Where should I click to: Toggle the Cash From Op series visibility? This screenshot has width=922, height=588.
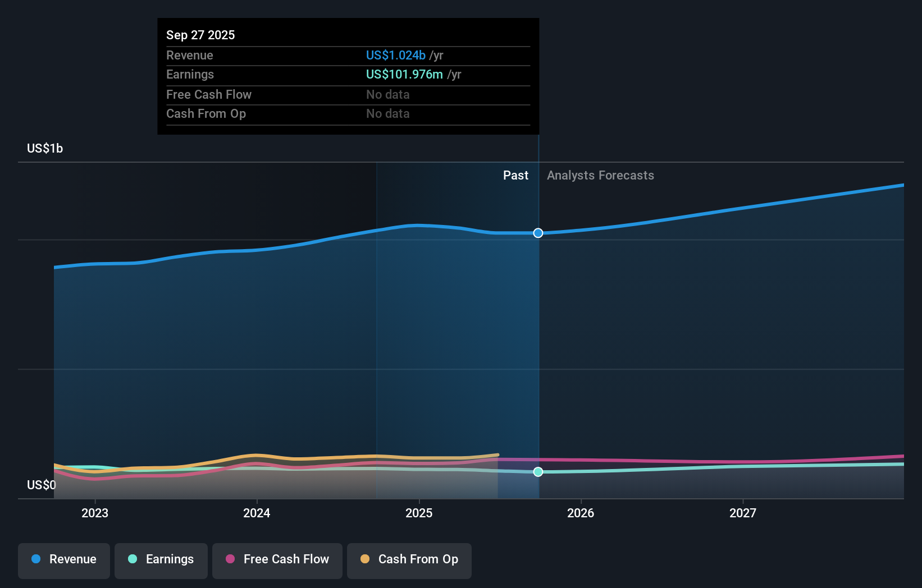[409, 559]
